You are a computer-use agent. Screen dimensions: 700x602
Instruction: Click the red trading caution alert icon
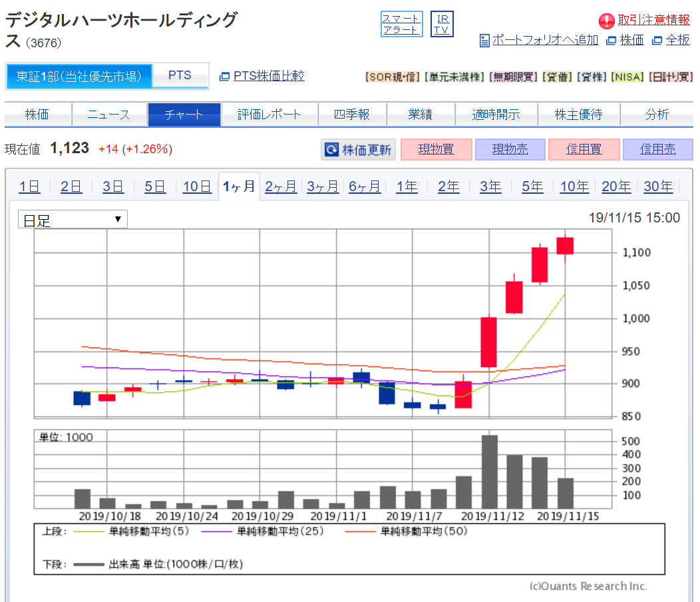[x=606, y=21]
